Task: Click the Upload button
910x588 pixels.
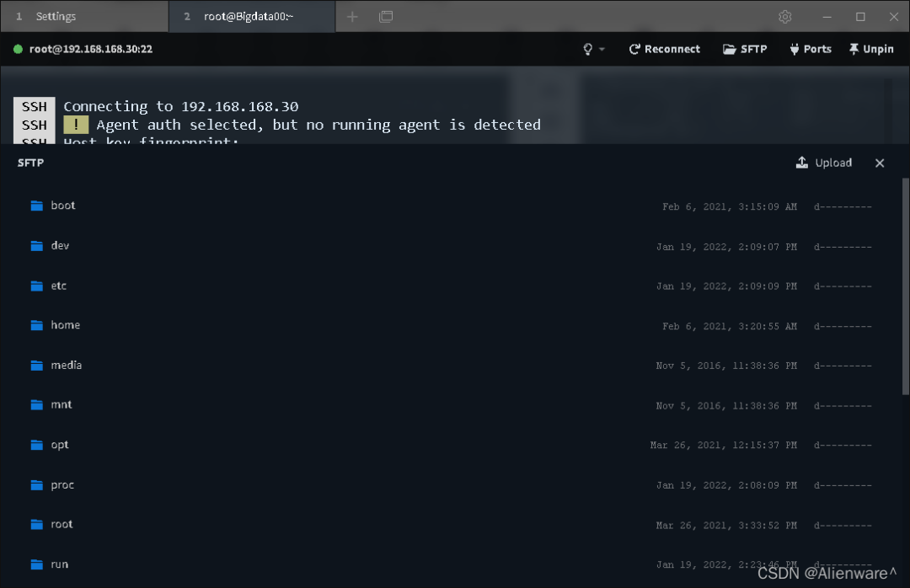Action: point(824,163)
